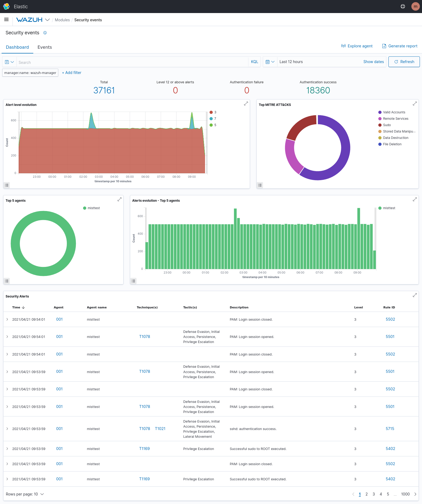Click level 3 red legend swatch
The image size is (422, 504).
211,112
